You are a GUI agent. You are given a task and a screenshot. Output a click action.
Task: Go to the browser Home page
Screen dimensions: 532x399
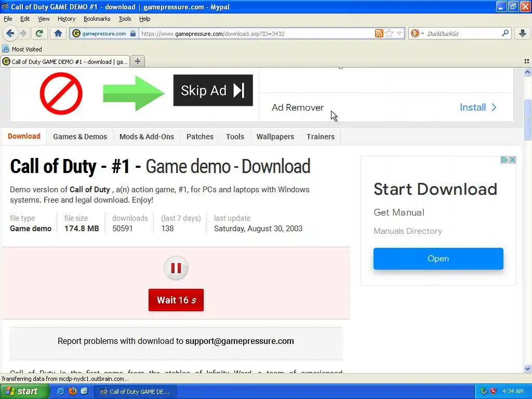58,33
